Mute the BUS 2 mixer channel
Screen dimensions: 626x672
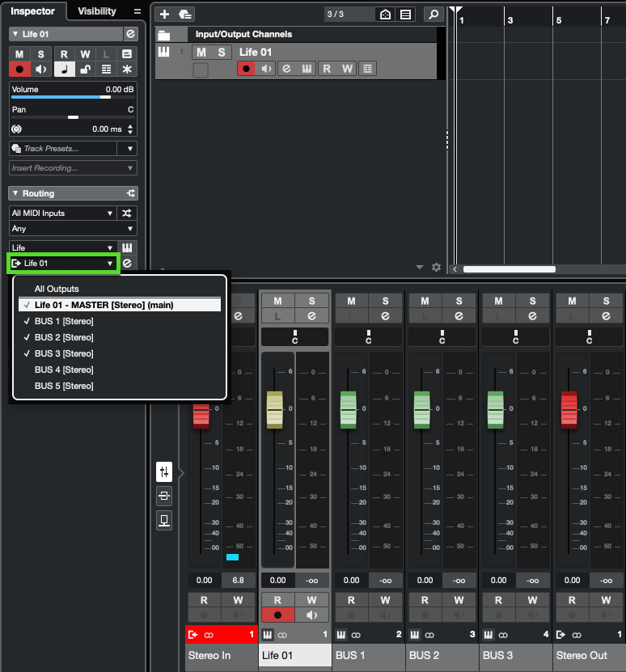(x=425, y=301)
